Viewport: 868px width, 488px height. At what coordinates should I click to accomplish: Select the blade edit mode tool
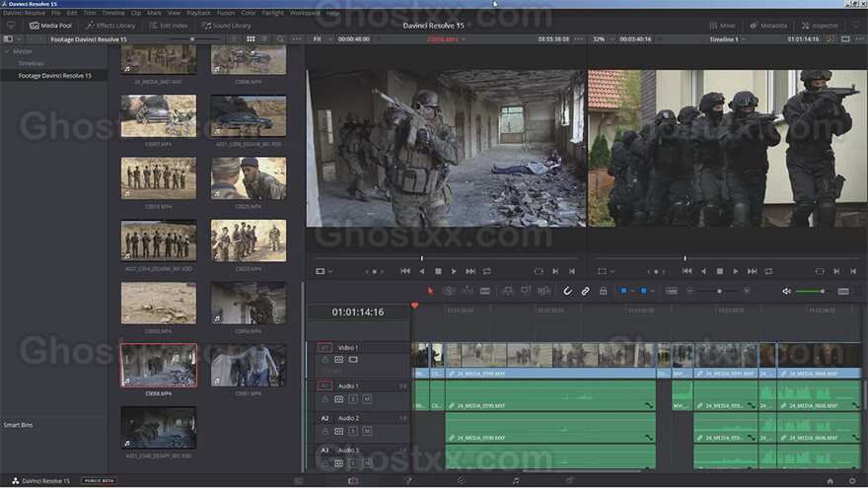(485, 291)
